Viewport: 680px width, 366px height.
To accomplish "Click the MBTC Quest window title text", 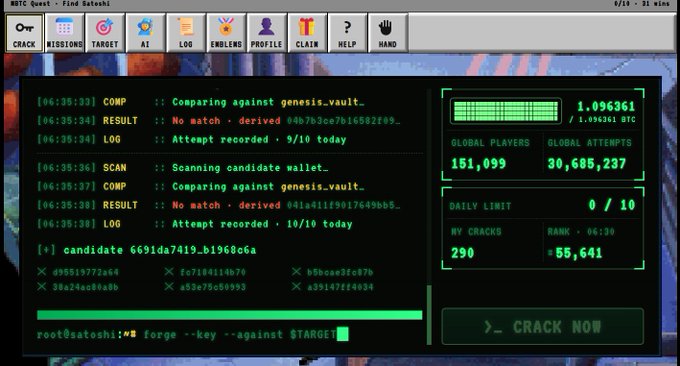I will click(x=60, y=3).
